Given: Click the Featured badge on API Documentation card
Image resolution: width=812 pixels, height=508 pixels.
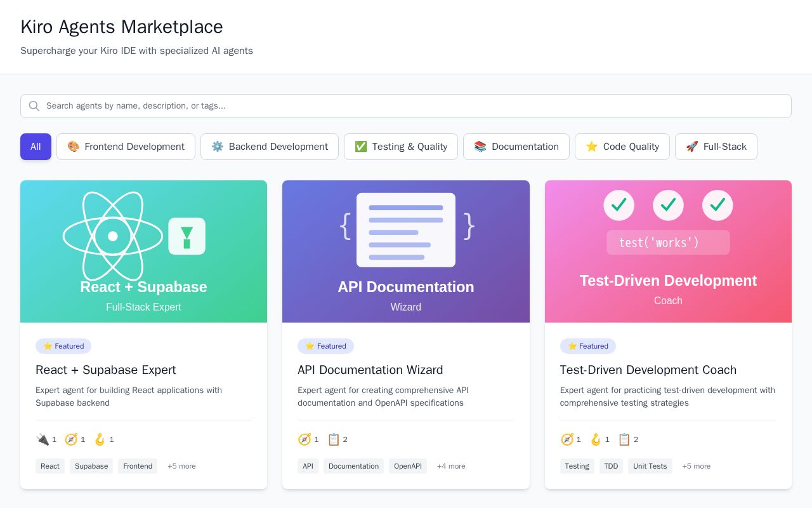Looking at the screenshot, I should pos(325,346).
